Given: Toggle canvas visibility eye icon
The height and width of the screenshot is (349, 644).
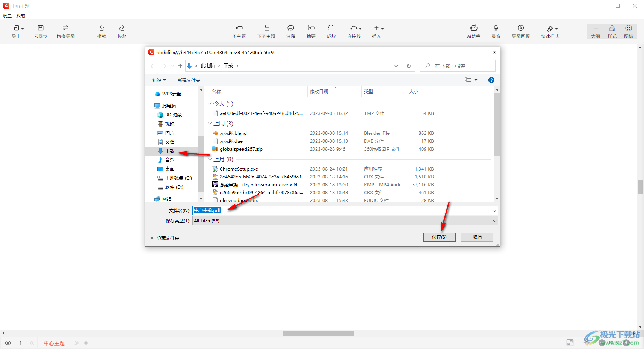Looking at the screenshot, I should point(8,343).
